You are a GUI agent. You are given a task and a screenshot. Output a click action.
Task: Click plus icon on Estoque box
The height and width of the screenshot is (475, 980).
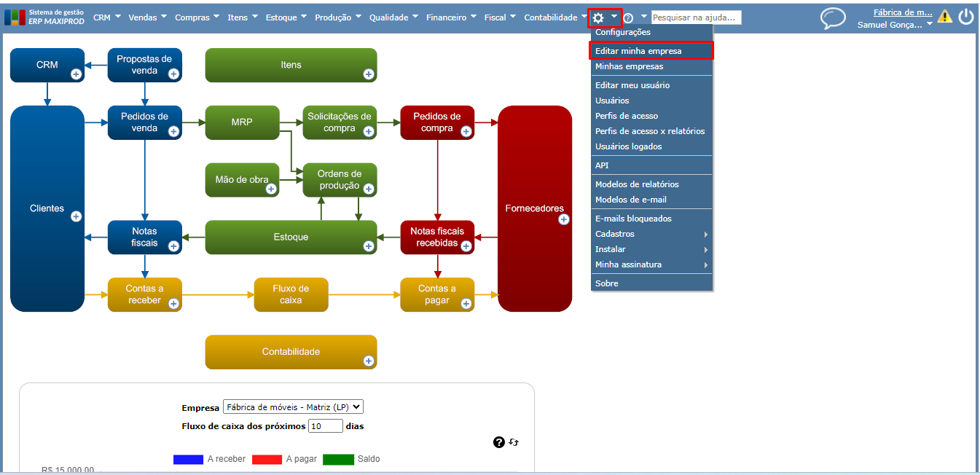369,246
